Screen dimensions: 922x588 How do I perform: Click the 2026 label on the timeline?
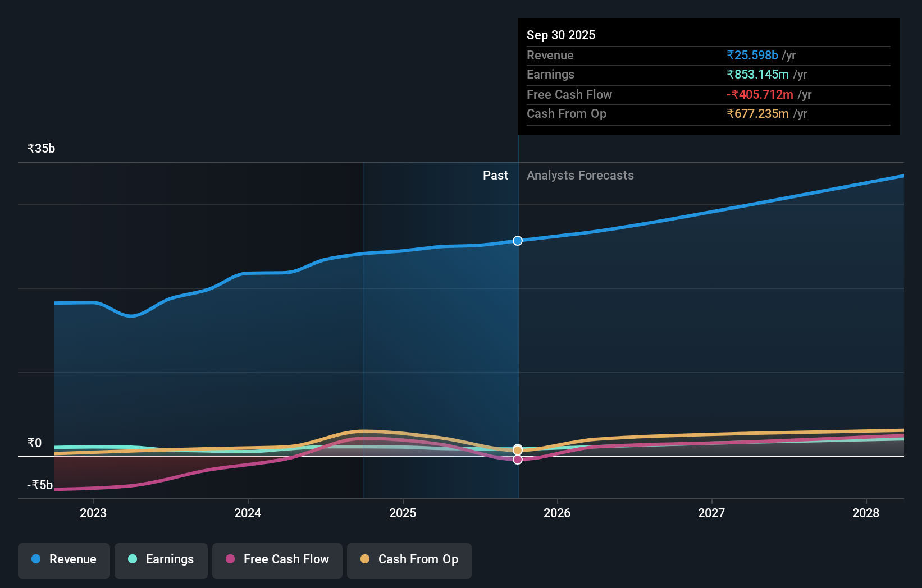[x=557, y=513]
